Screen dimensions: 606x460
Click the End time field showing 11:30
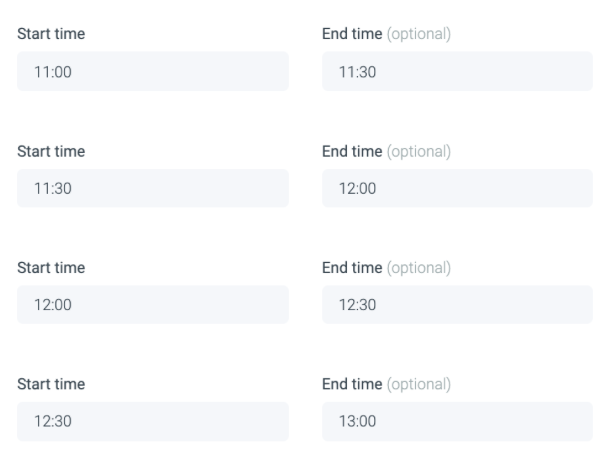(x=457, y=72)
